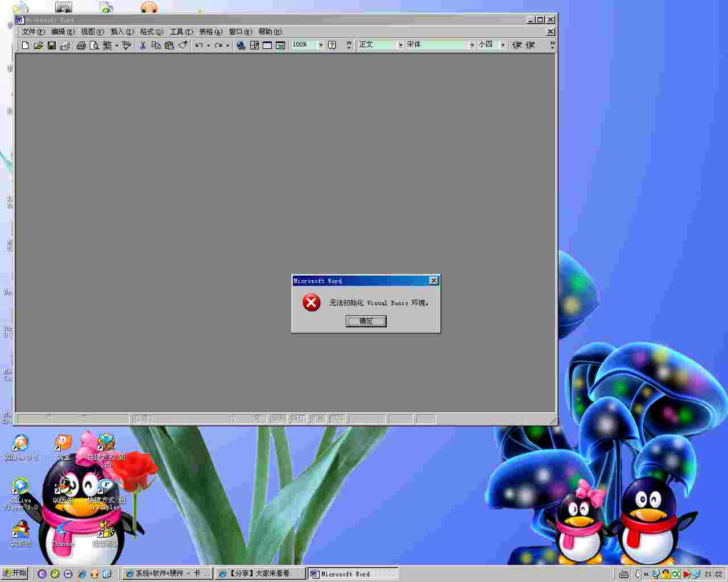Open the 文件(F) menu
Viewport: 728px width, 582px height.
[33, 32]
